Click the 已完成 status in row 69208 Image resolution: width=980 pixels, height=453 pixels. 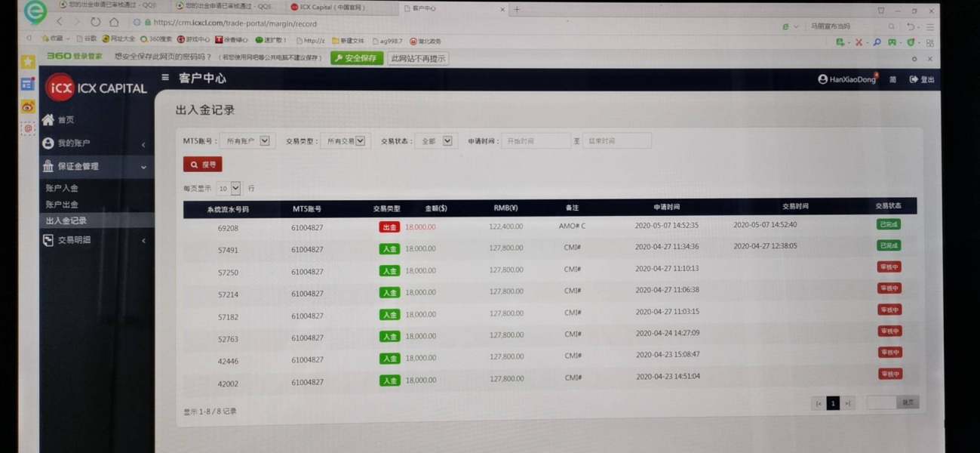click(888, 224)
